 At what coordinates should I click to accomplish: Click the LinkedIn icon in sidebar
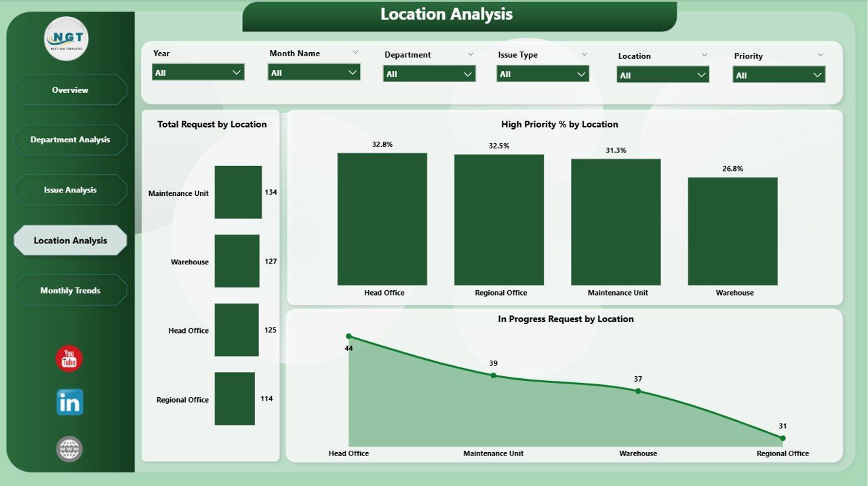68,402
